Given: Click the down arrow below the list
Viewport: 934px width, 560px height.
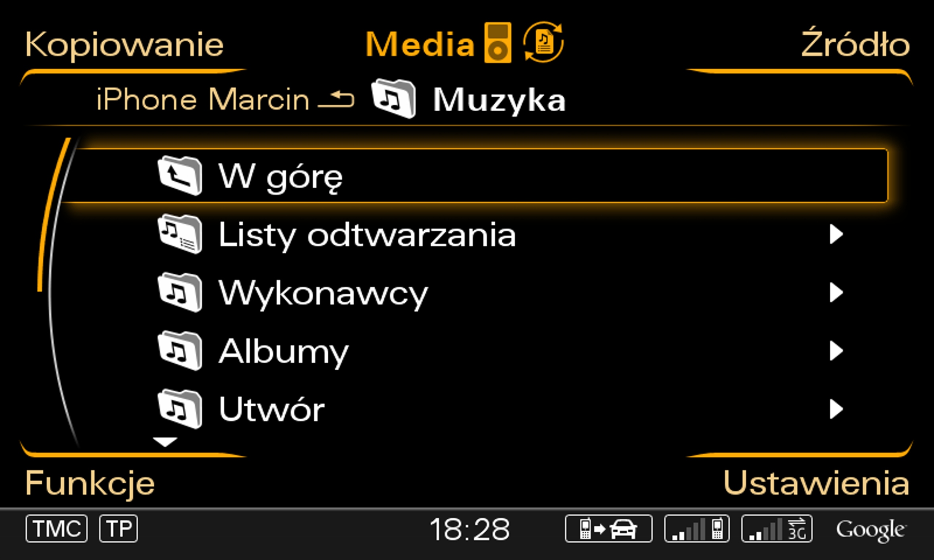Looking at the screenshot, I should pyautogui.click(x=165, y=442).
